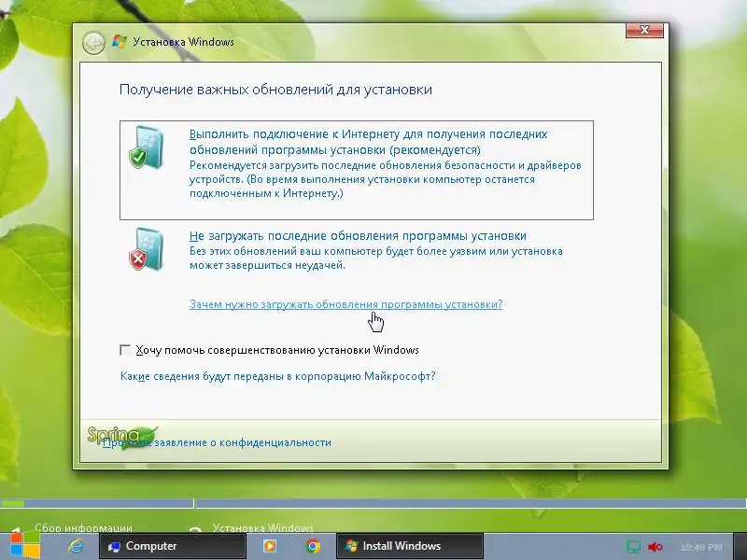This screenshot has height=560, width=747.
Task: Open the media player taskbar icon
Action: click(270, 546)
